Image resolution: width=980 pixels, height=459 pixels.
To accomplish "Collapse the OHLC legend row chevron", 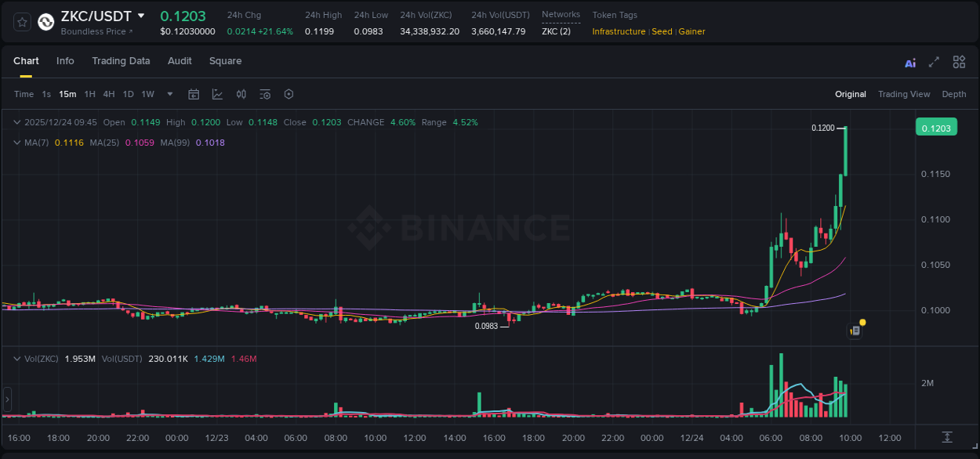I will point(16,122).
